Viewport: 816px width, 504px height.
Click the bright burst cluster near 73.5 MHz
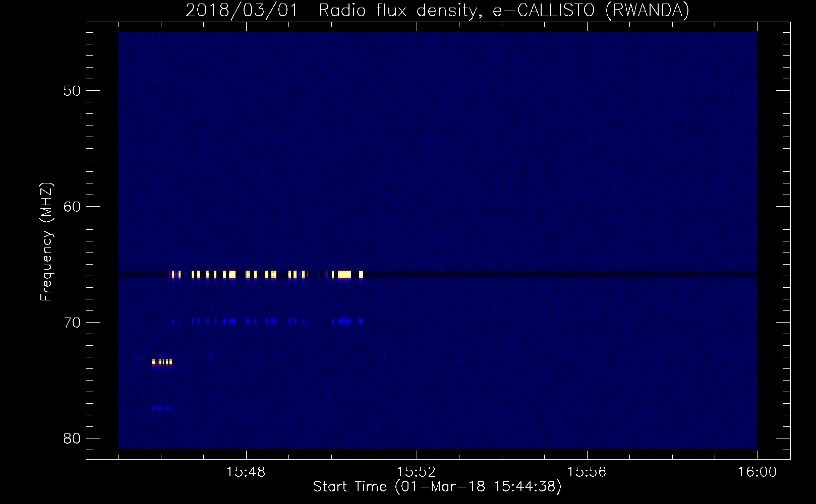click(x=162, y=362)
